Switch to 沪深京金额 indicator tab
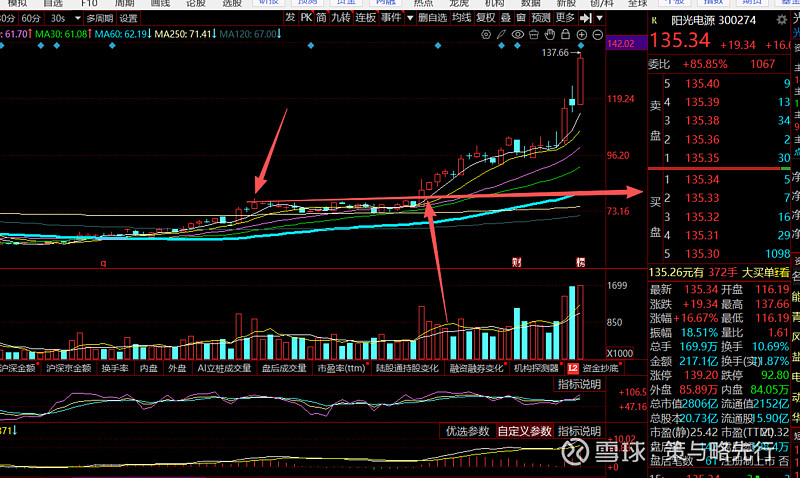800x478 pixels. pos(68,368)
